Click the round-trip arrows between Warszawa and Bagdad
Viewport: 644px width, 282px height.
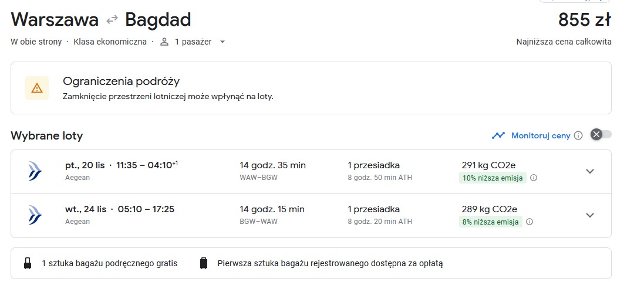[x=112, y=20]
